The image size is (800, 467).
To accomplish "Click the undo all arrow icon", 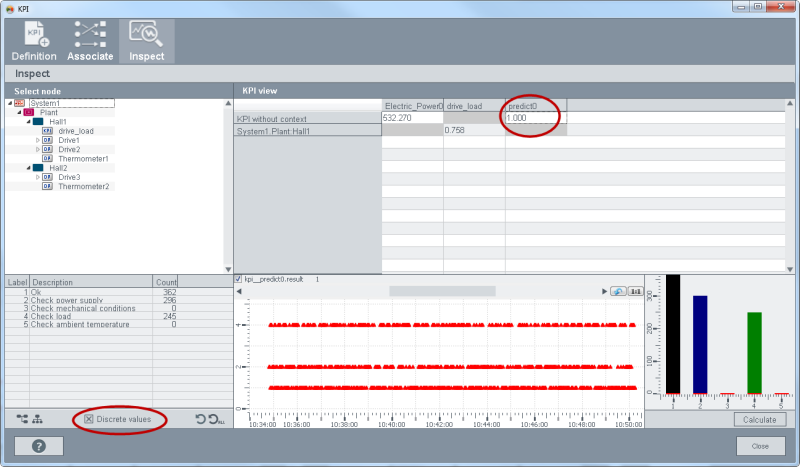I will [x=215, y=419].
